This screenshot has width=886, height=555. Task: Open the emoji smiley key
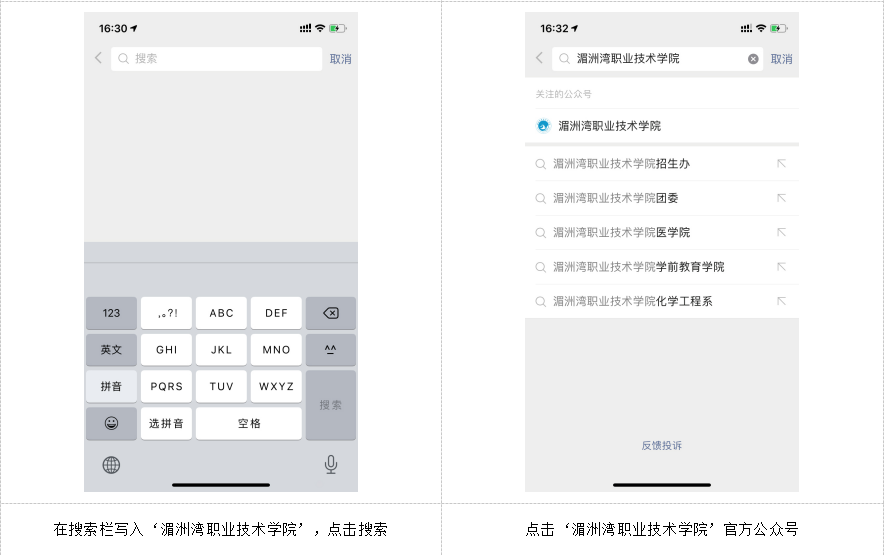tap(111, 423)
